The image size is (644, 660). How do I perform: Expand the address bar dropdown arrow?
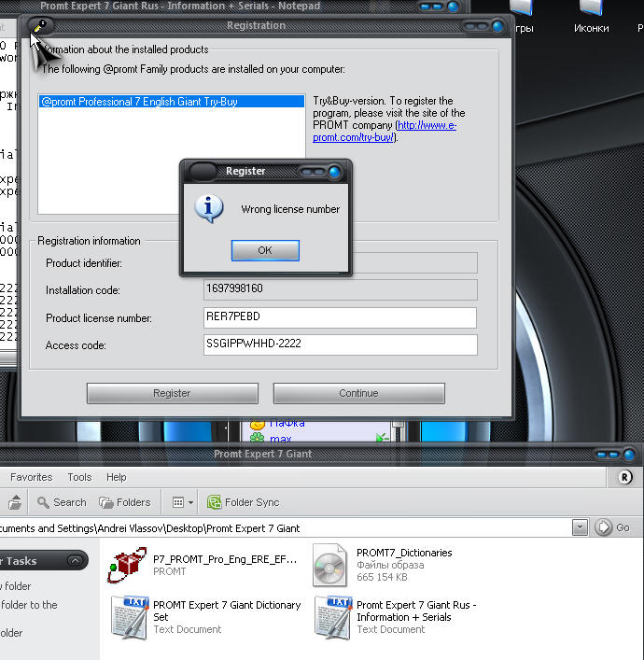[x=580, y=527]
